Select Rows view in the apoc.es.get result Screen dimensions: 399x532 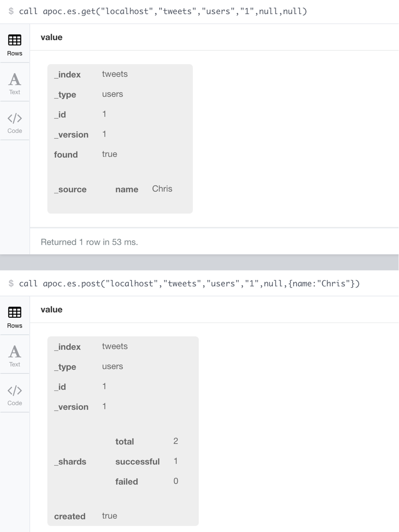click(x=15, y=45)
